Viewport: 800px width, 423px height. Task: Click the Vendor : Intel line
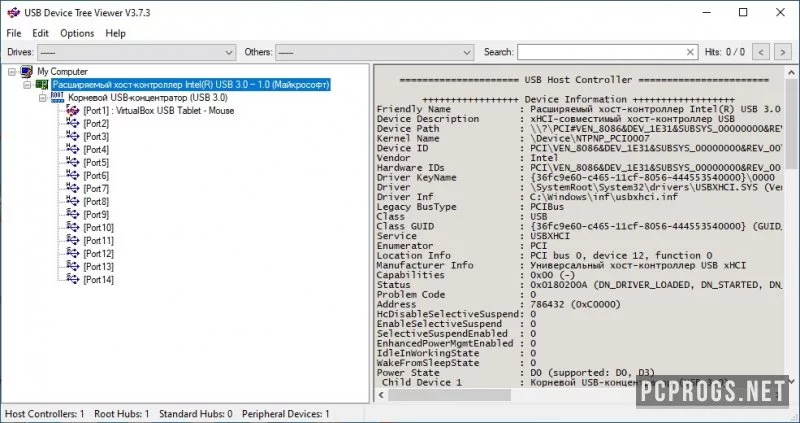[x=467, y=158]
